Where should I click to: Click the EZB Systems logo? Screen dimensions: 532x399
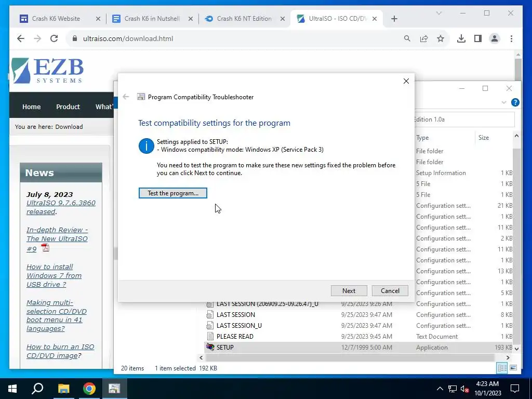(47, 71)
